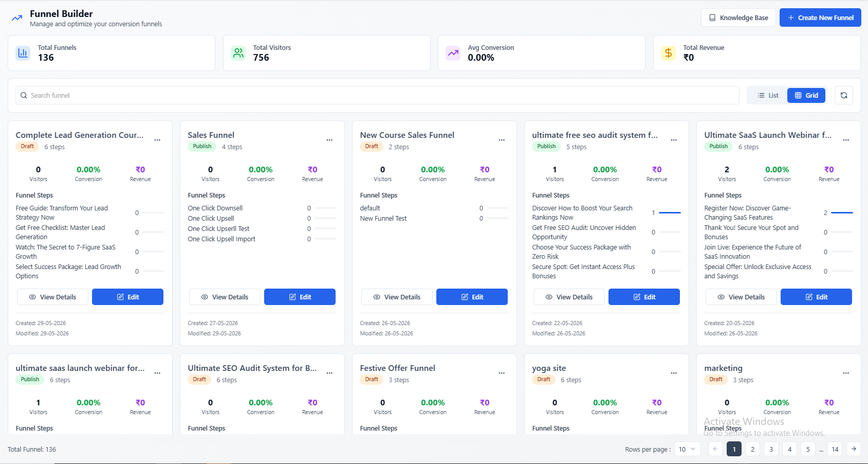The width and height of the screenshot is (868, 464).
Task: Click the Avg Conversion trend icon
Action: coord(453,53)
